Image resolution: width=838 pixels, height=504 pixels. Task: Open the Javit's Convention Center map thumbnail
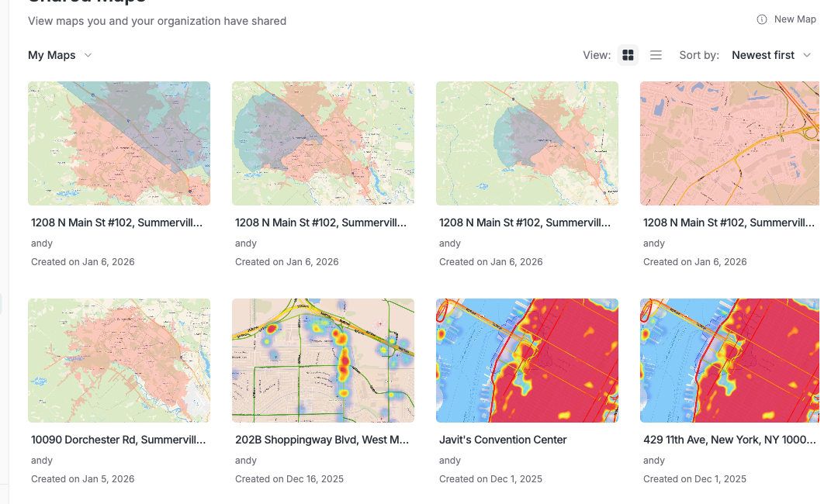pos(527,361)
